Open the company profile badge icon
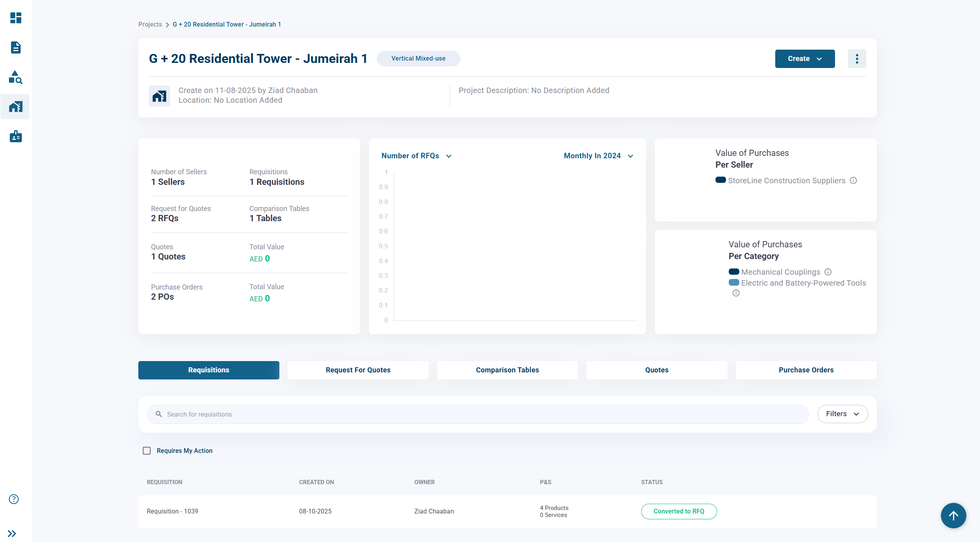 (15, 136)
